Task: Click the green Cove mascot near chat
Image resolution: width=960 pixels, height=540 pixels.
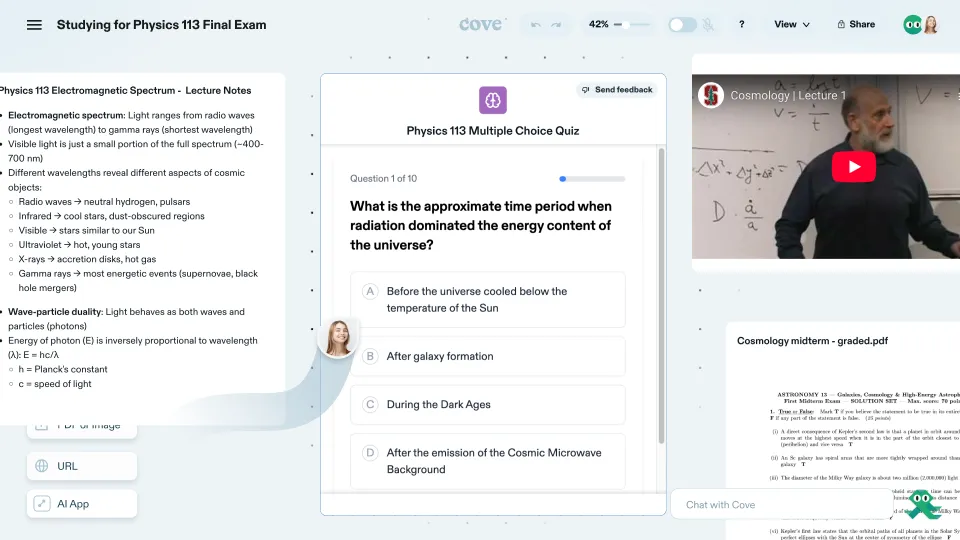Action: click(x=923, y=503)
